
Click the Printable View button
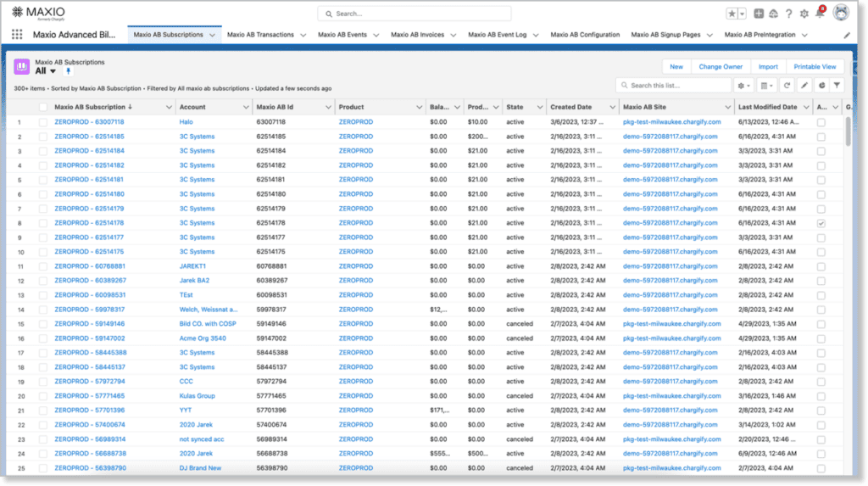(x=815, y=66)
